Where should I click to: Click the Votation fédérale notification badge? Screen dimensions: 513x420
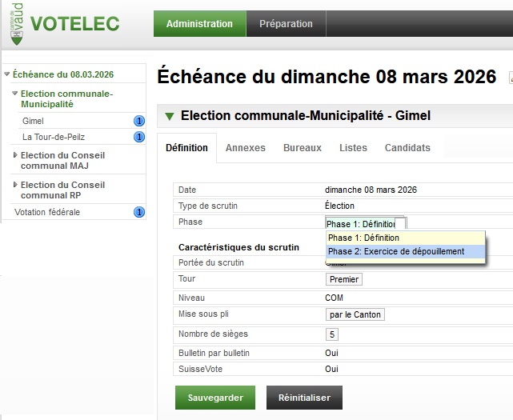point(138,212)
